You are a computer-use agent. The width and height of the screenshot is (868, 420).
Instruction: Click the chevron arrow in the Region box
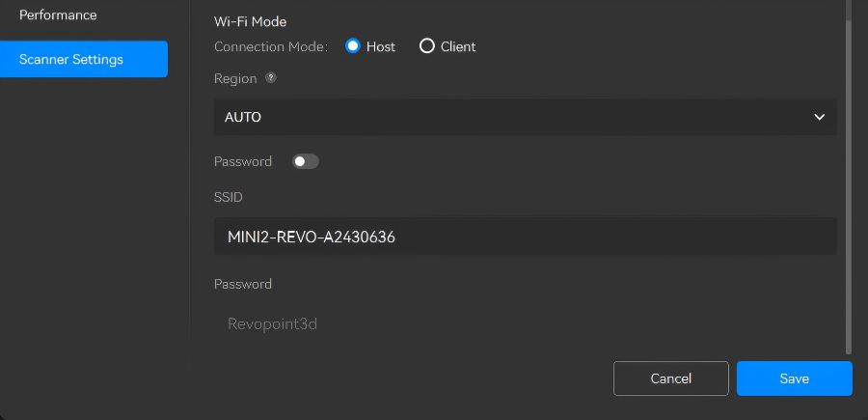coord(819,117)
